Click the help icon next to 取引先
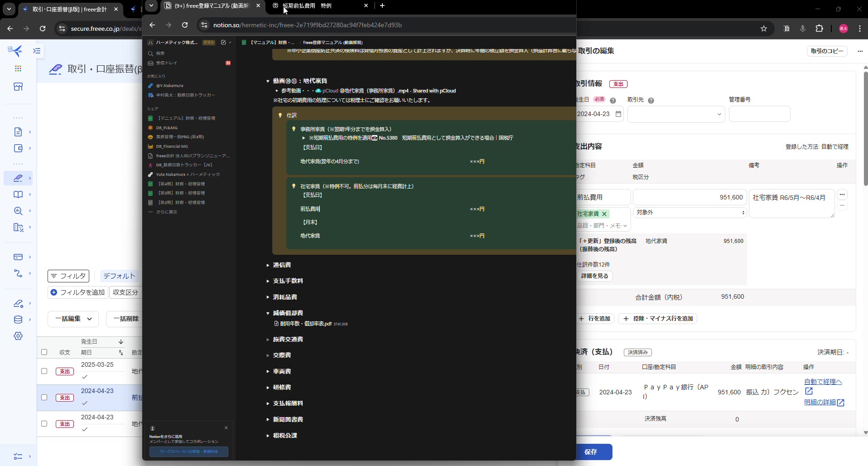This screenshot has width=868, height=466. (651, 101)
